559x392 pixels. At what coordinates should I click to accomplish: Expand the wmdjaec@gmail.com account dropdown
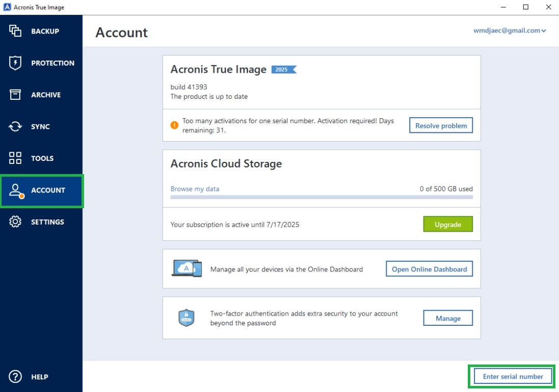pos(511,31)
